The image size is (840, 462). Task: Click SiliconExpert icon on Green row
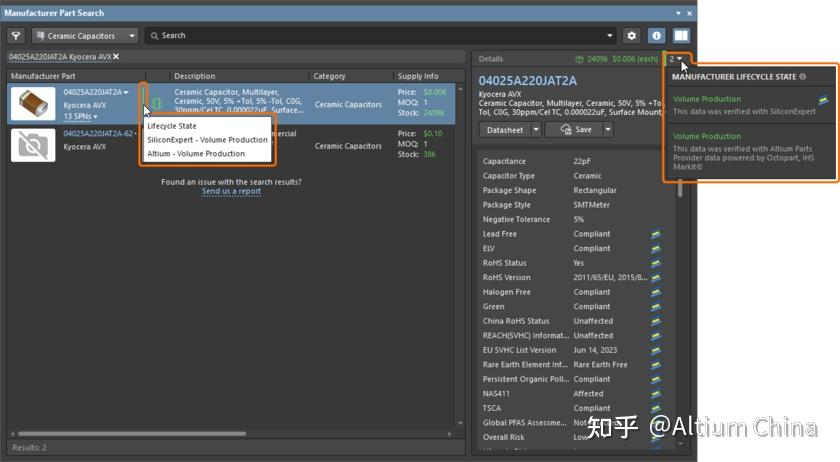coord(656,307)
